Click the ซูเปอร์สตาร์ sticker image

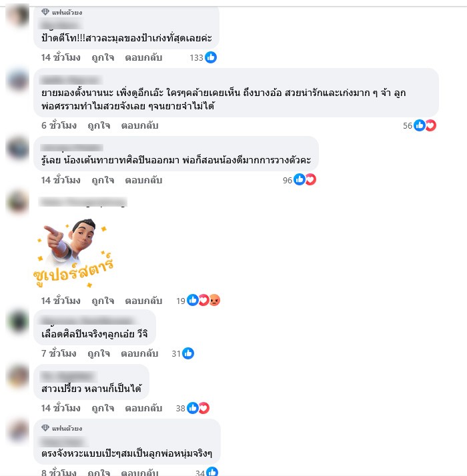pos(73,252)
